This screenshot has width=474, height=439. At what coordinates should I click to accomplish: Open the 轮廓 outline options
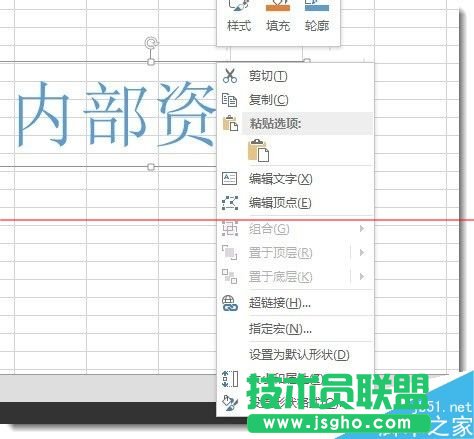point(317,17)
